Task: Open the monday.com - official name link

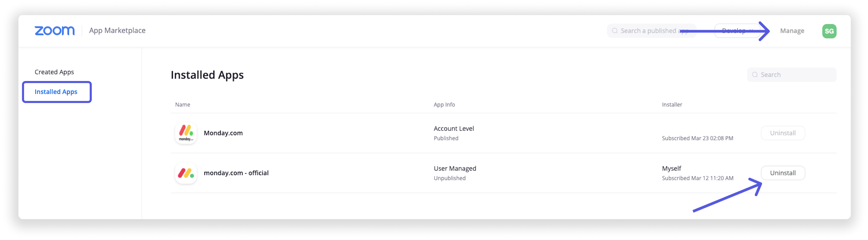Action: [x=236, y=173]
